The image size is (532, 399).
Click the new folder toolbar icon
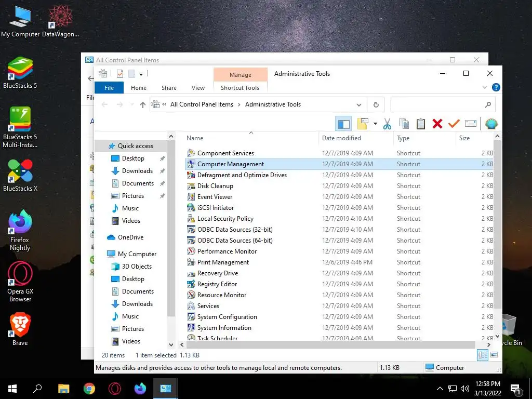click(x=362, y=124)
